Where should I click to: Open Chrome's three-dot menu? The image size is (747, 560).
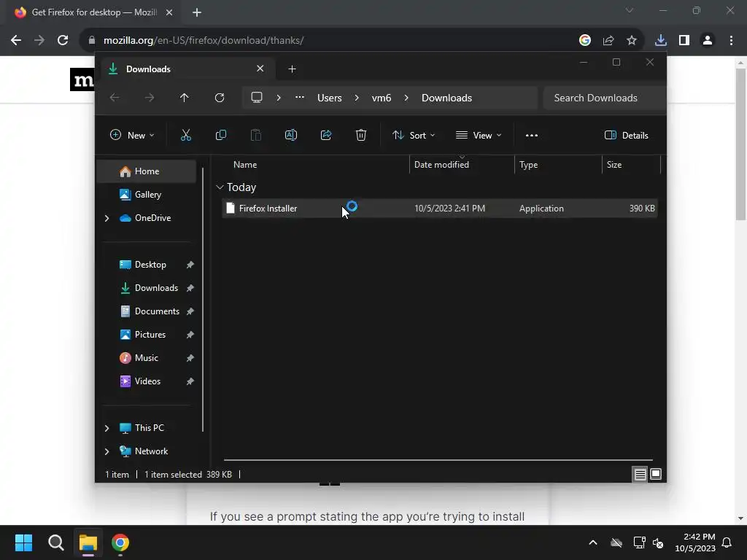[x=731, y=41]
